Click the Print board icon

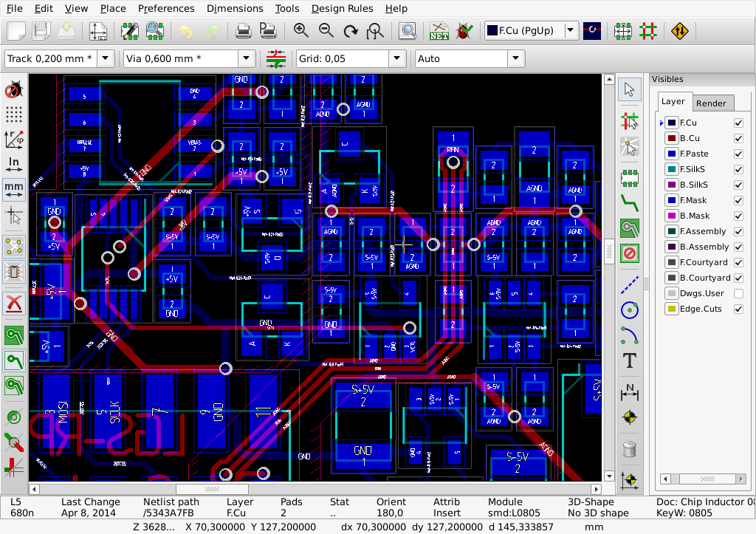click(243, 31)
